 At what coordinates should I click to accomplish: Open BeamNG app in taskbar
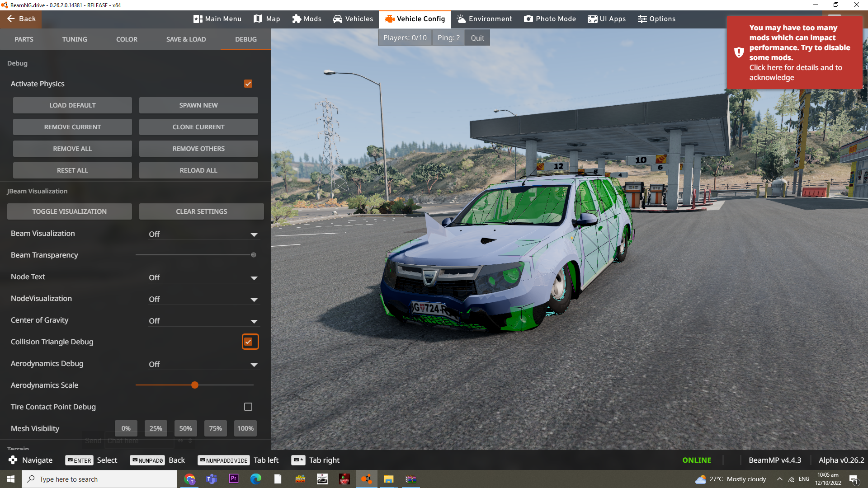[366, 479]
